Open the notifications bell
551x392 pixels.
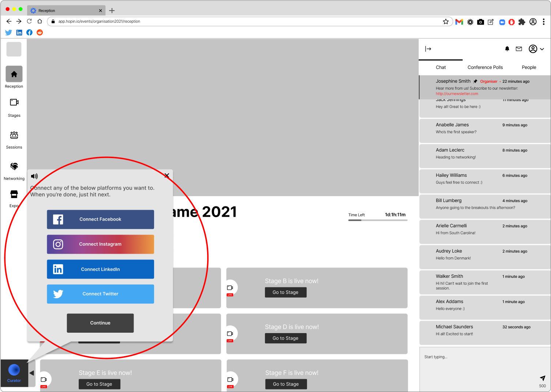507,49
